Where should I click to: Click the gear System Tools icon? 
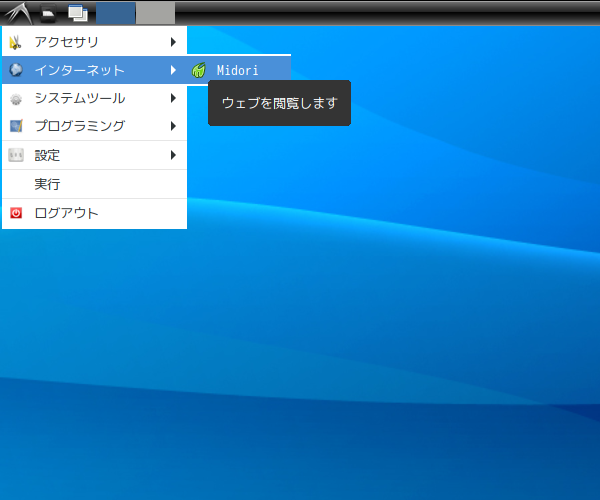coord(16,99)
